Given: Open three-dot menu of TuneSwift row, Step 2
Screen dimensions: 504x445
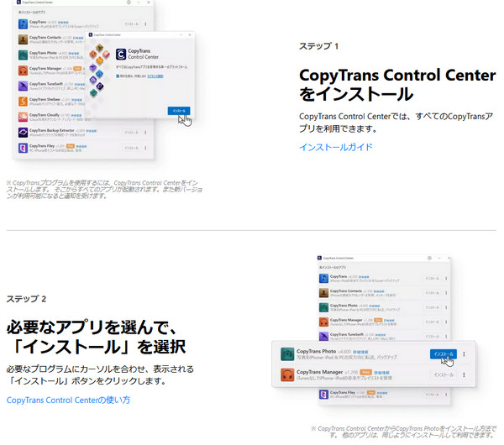Looking at the screenshot, I should coord(446,336).
